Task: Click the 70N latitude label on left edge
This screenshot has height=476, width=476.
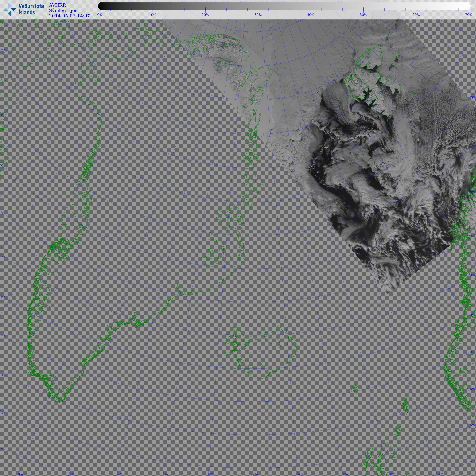Action: point(3,165)
